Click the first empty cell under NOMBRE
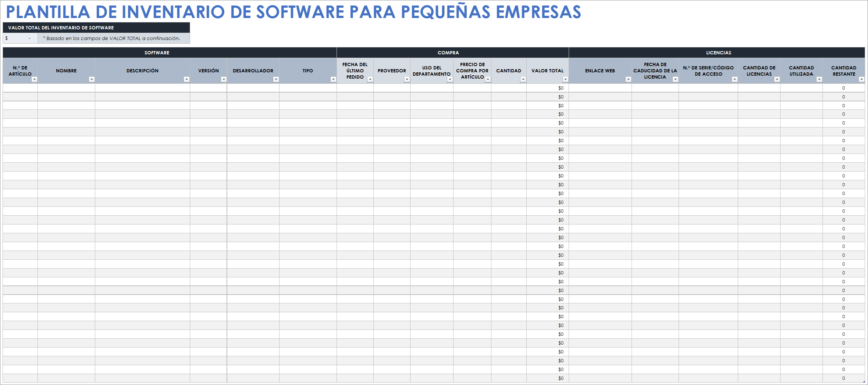This screenshot has width=868, height=385. (x=66, y=88)
